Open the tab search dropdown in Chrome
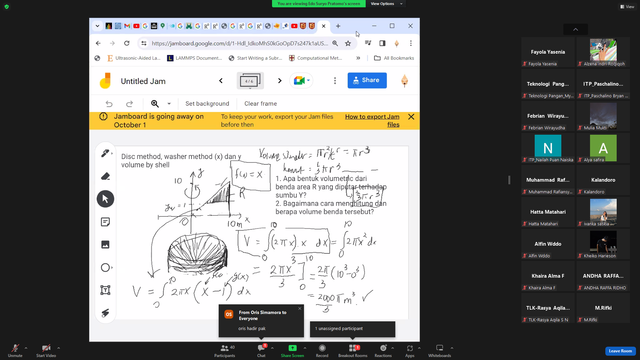The height and width of the screenshot is (360, 640). [x=97, y=26]
